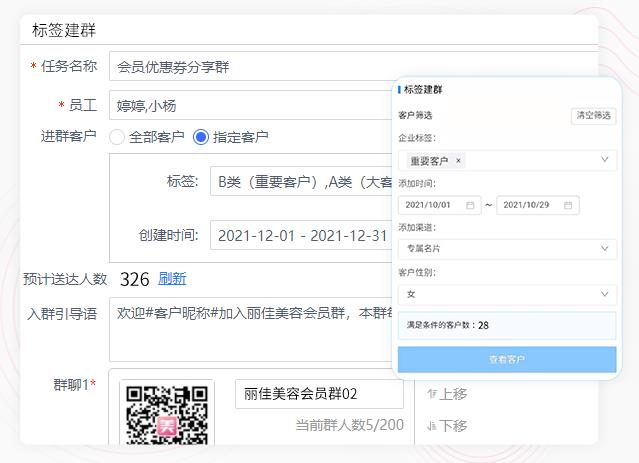The width and height of the screenshot is (639, 463).
Task: Click the 满足条件的客户数 28 text
Action: 447,325
